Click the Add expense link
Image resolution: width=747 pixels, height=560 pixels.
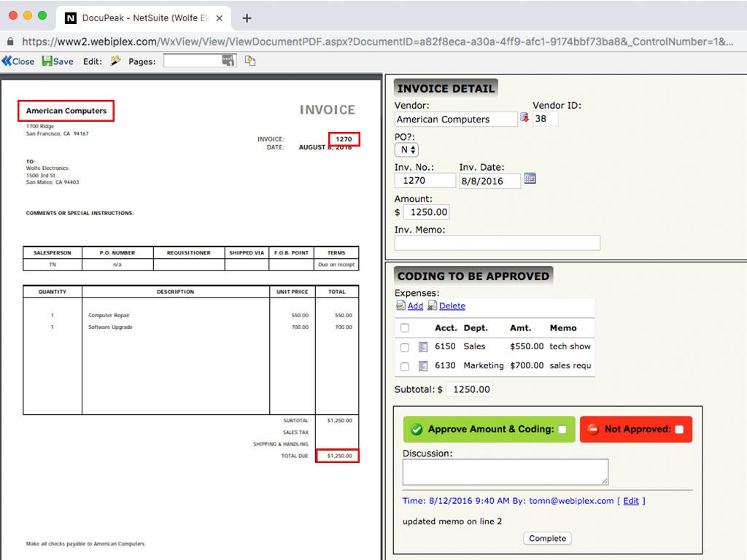(x=415, y=306)
